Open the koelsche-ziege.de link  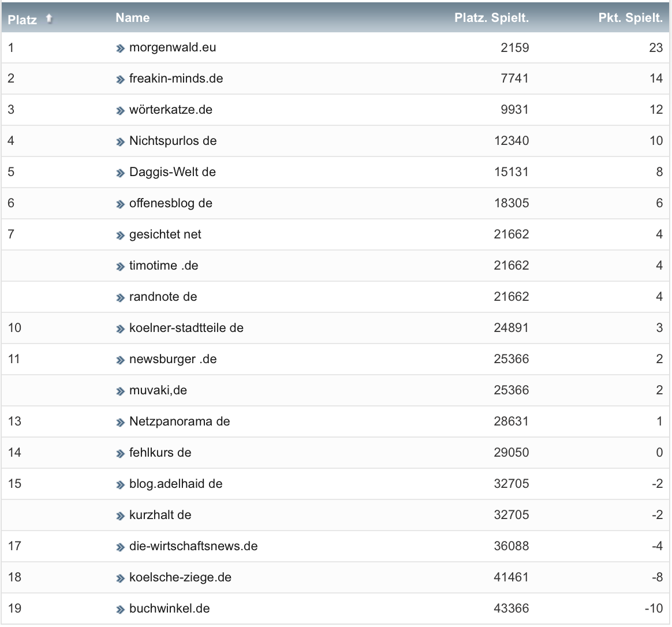point(181,577)
